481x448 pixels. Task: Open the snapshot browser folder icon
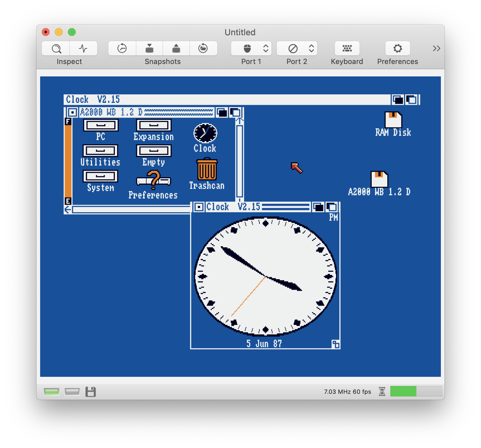(203, 48)
